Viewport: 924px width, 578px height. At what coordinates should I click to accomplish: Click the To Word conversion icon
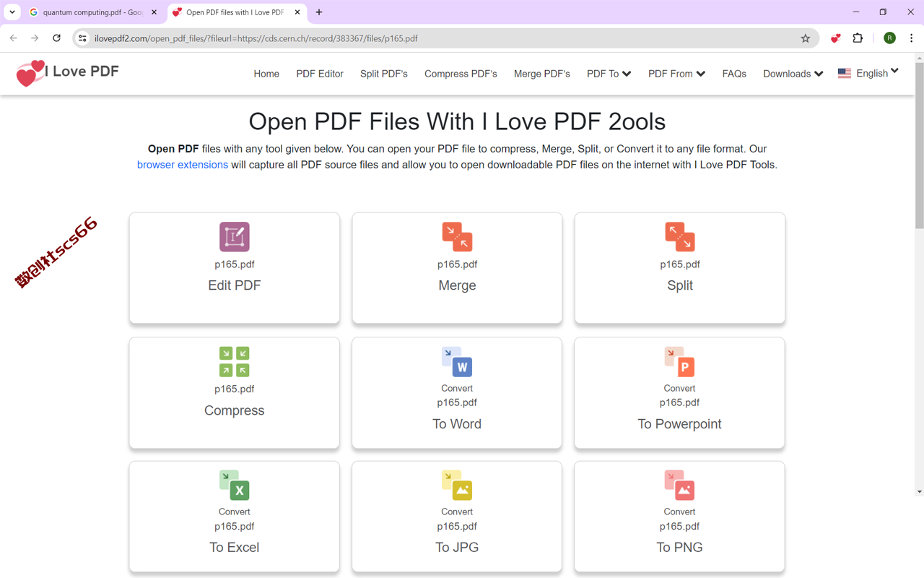(457, 361)
